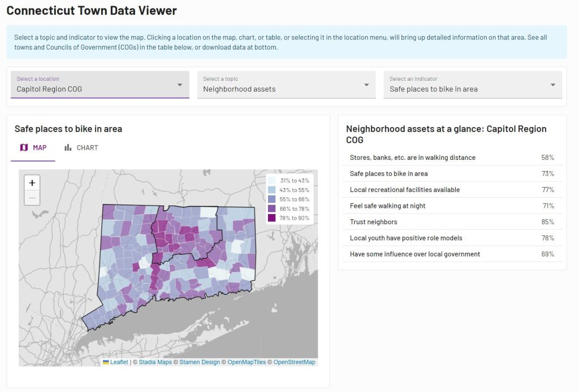This screenshot has width=579, height=392.
Task: Click the map icon on MAP tab
Action: [x=24, y=147]
